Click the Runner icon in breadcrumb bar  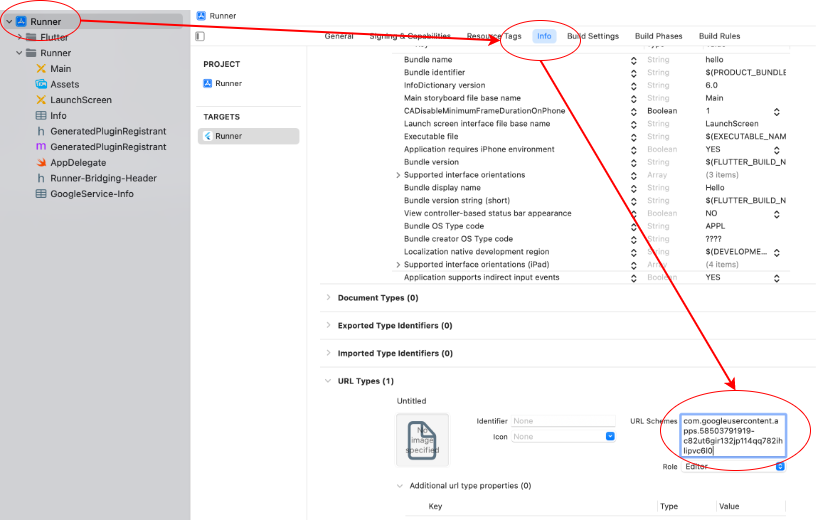tap(201, 16)
